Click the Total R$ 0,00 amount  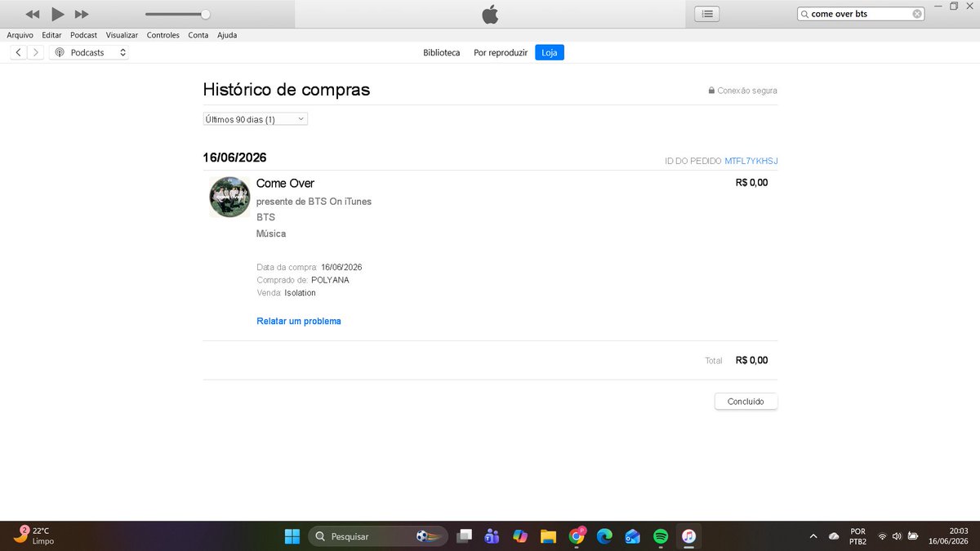(751, 360)
